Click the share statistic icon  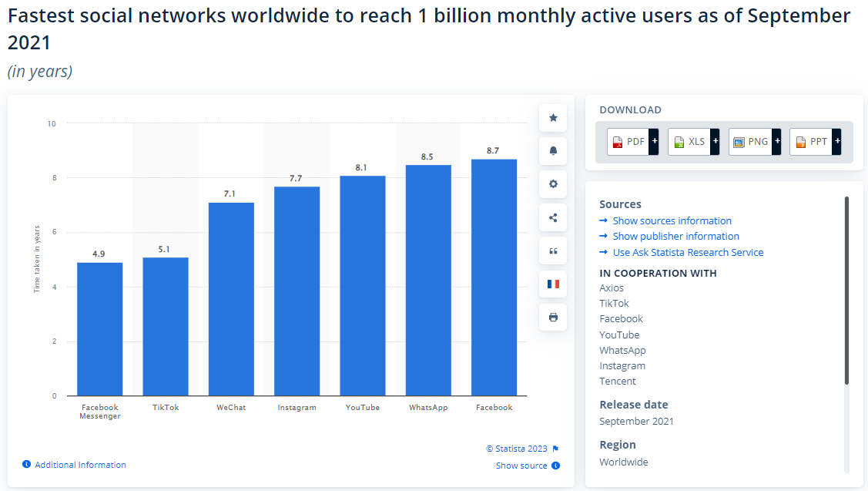coord(552,217)
